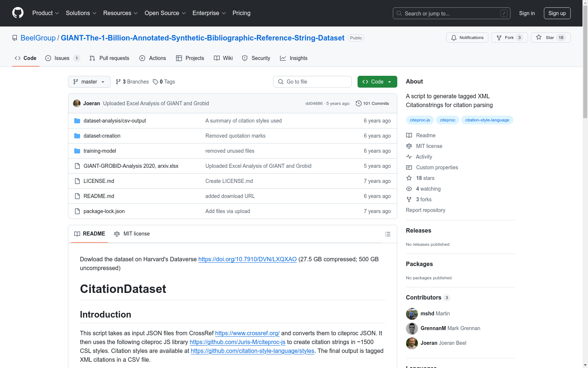
Task: Expand the Product menu
Action: tap(46, 13)
